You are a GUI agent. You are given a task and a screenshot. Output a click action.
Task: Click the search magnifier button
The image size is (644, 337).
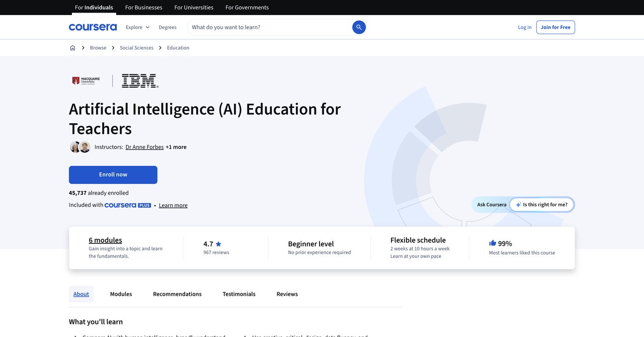pos(359,27)
